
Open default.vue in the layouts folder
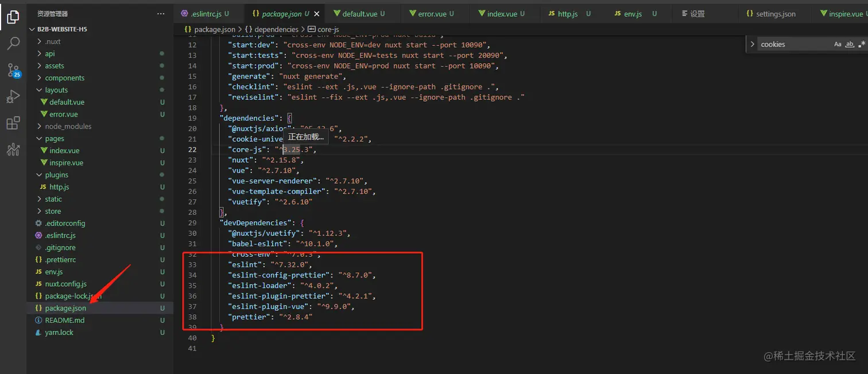click(x=67, y=102)
